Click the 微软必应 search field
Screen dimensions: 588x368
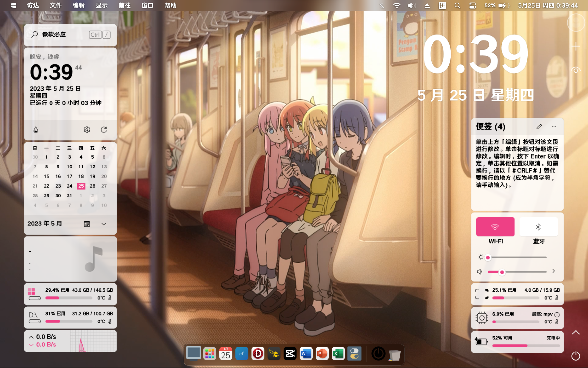click(70, 35)
